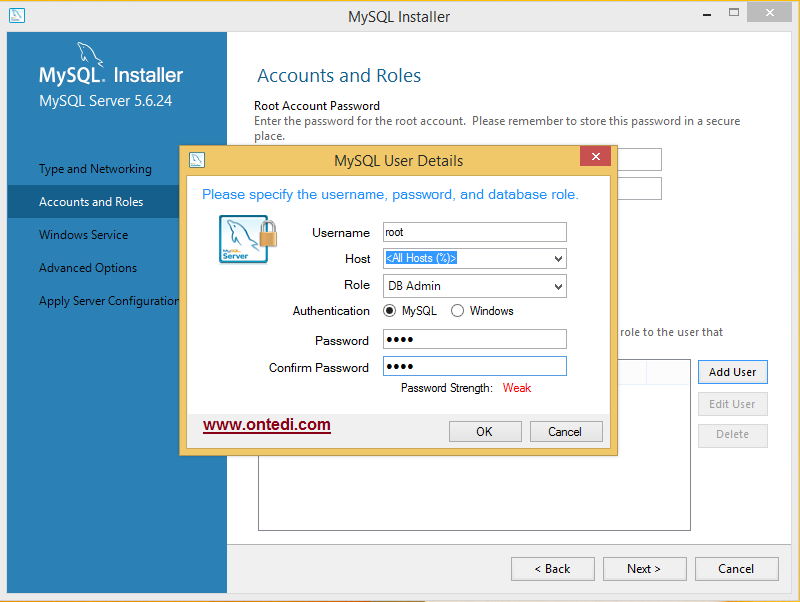This screenshot has width=800, height=602.
Task: Close the MySQL User Details dialog
Action: 595,156
